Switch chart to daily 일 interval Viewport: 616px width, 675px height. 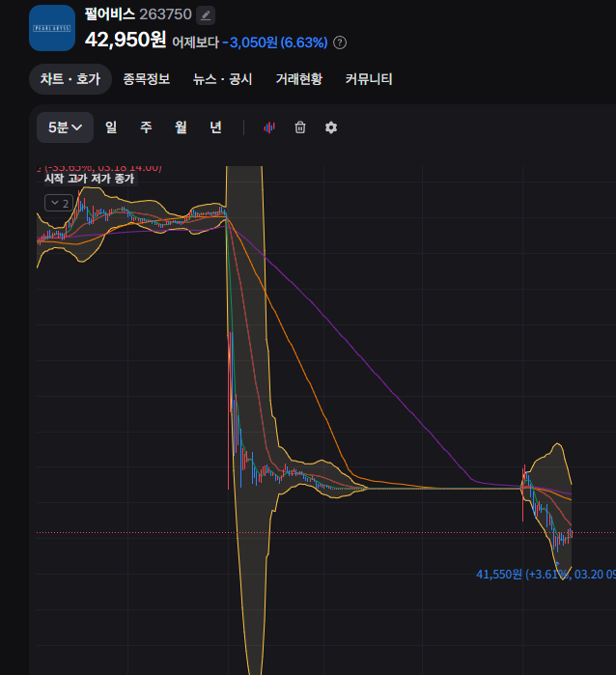(x=111, y=127)
